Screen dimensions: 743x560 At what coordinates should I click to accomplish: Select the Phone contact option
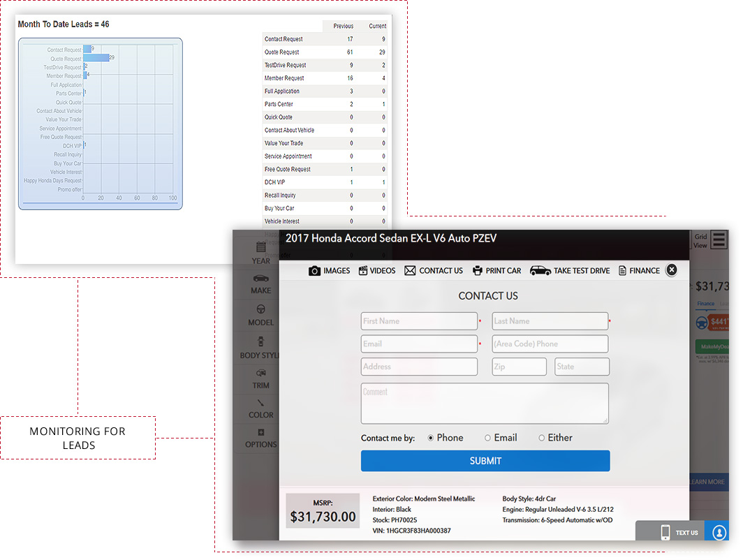click(430, 438)
